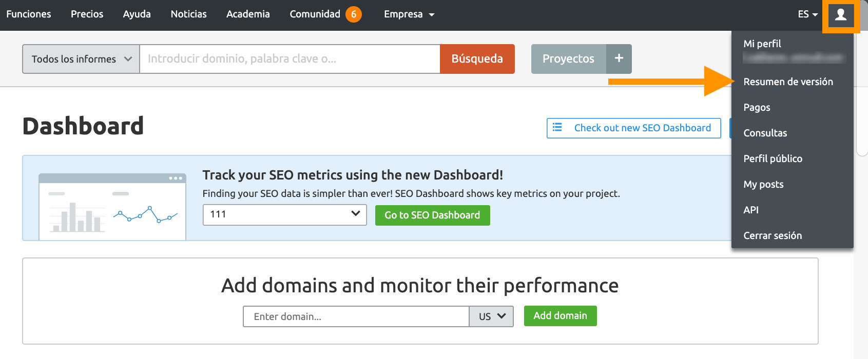Open the user profile icon menu
Screen dimensions: 868x359
[841, 15]
